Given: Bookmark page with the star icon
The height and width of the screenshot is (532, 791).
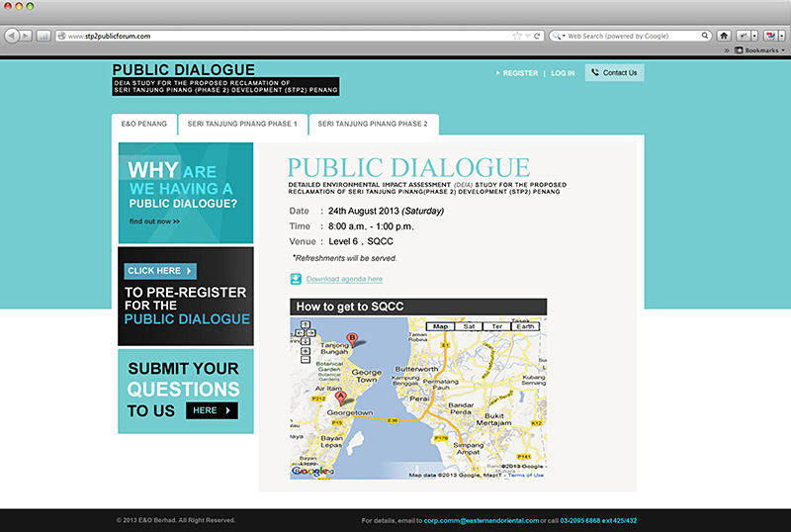Looking at the screenshot, I should [516, 36].
